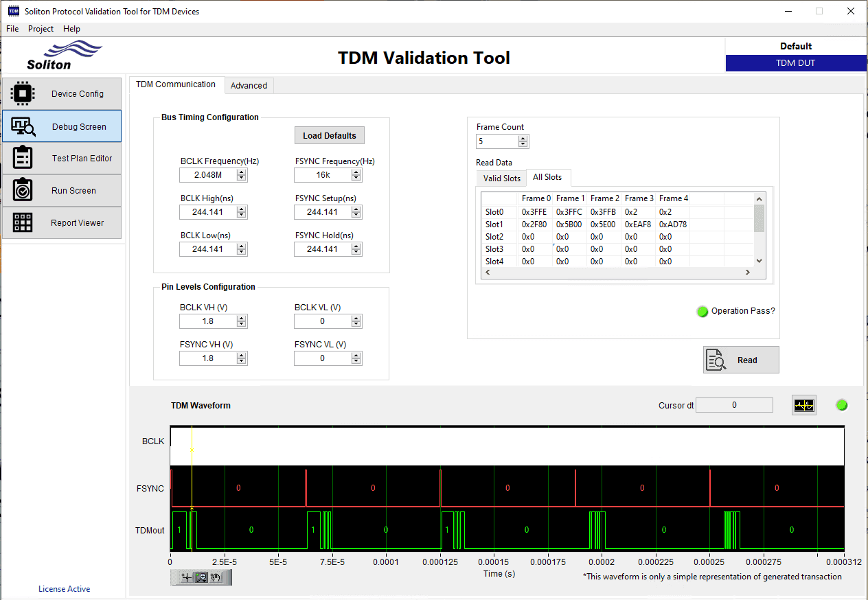Open the Test Plan Editor
868x600 pixels.
pyautogui.click(x=62, y=158)
